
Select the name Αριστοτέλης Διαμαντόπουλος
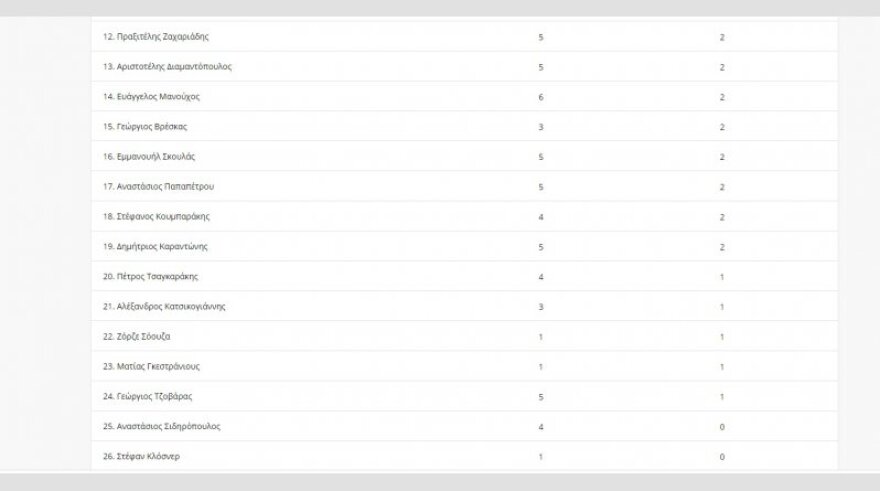(x=167, y=67)
